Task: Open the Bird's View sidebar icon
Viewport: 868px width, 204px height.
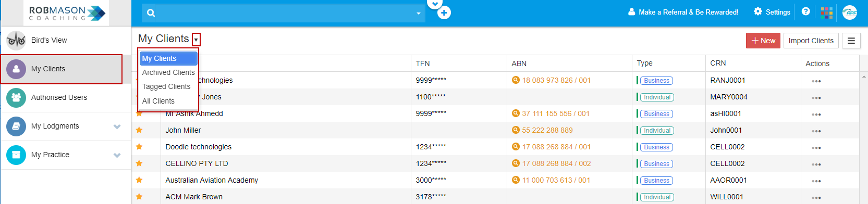Action: coord(16,40)
